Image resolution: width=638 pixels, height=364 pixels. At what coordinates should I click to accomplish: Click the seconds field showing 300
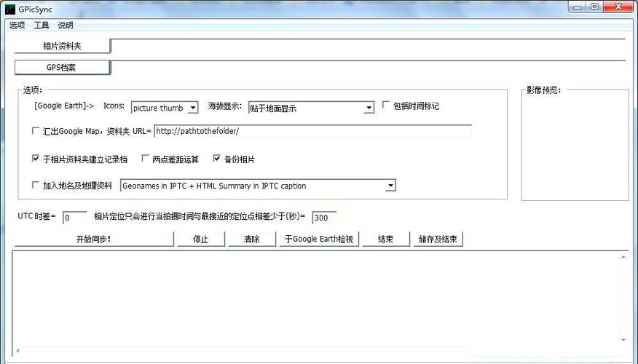[x=324, y=218]
